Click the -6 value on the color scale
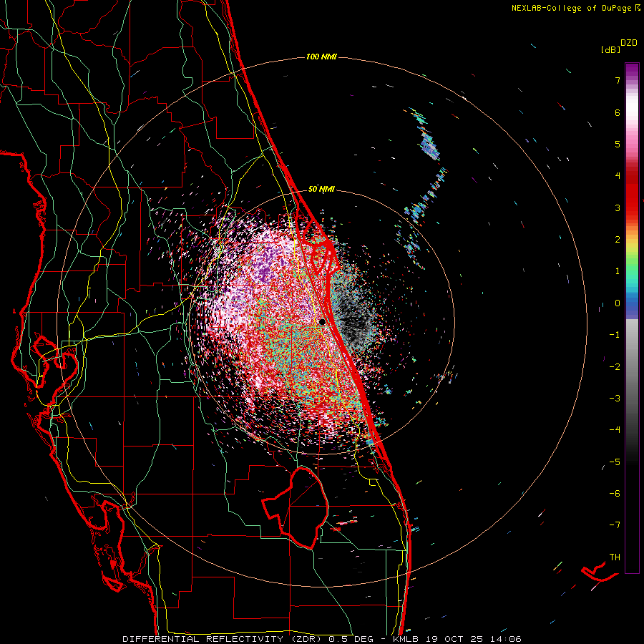644x644 pixels. click(x=615, y=493)
